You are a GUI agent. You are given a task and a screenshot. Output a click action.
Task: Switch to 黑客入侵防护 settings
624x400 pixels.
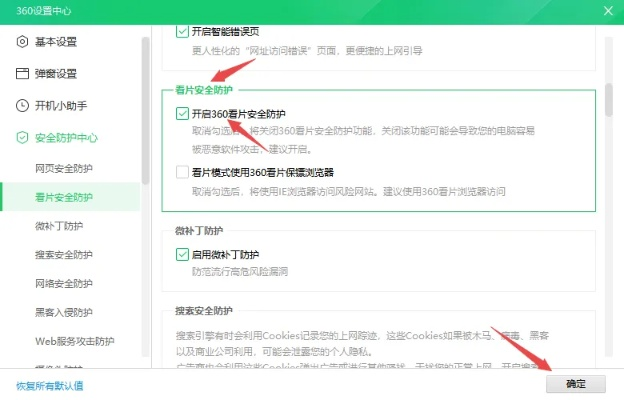pos(64,313)
